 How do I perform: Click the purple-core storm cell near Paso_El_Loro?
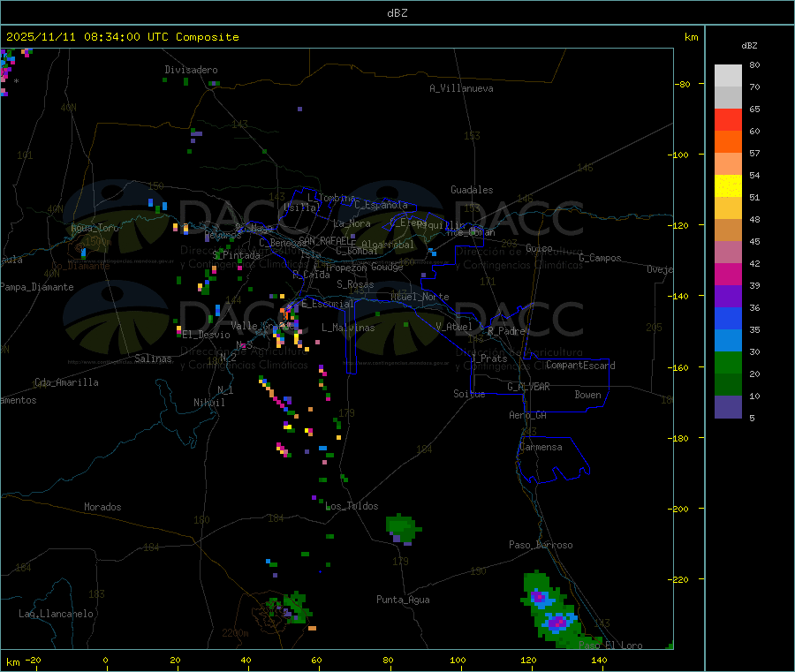tap(557, 621)
